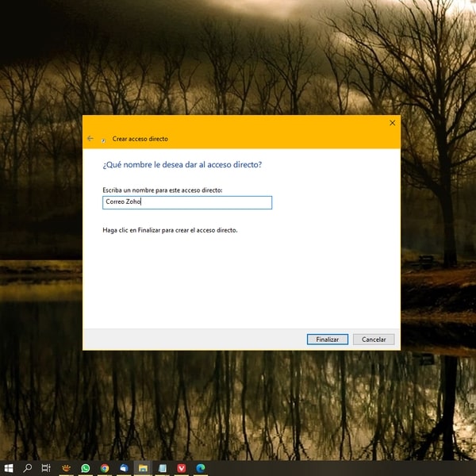Open the orange paw app in taskbar
This screenshot has height=476, width=476.
[66, 468]
